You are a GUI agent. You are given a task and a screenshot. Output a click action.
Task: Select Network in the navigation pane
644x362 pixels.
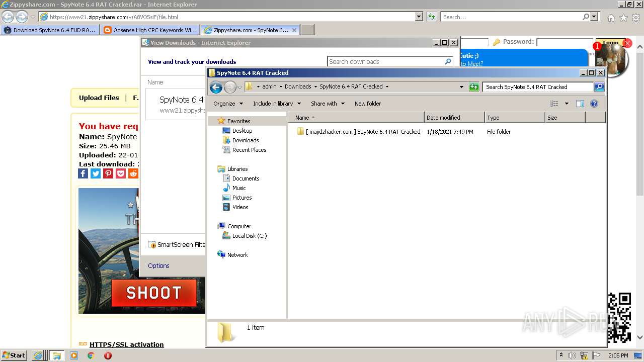point(237,255)
